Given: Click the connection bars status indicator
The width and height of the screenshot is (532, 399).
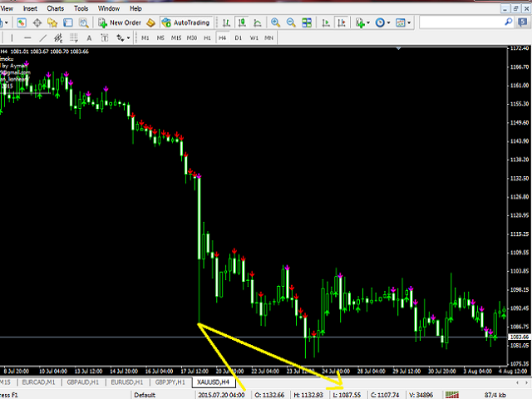Looking at the screenshot, I should (452, 395).
